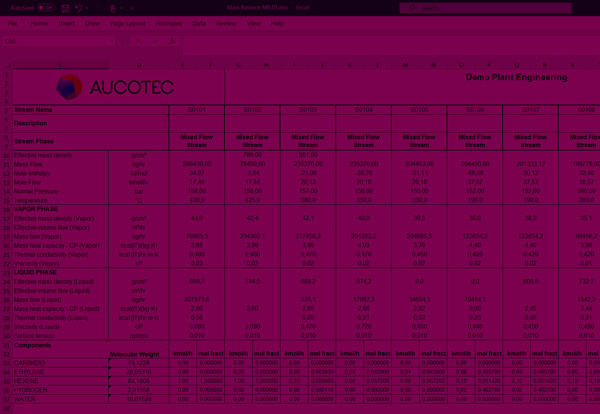600x414 pixels.
Task: Select column M header
Action: 405,65
